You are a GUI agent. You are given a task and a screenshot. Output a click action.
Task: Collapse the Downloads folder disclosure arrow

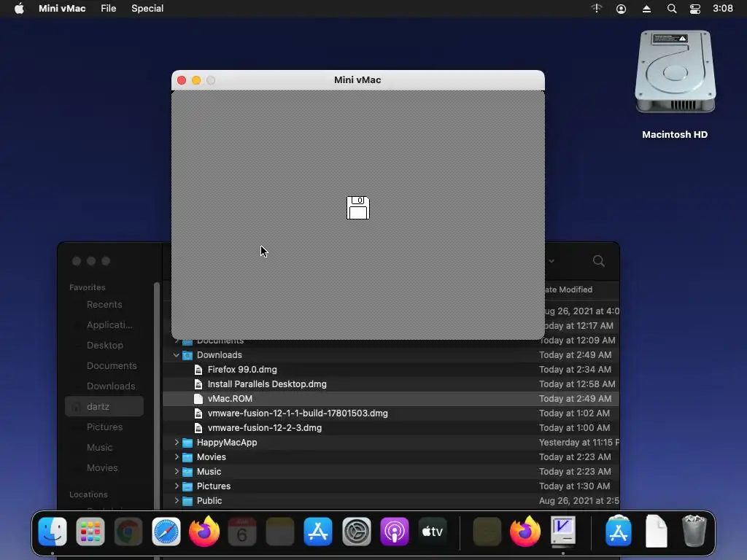(x=177, y=355)
